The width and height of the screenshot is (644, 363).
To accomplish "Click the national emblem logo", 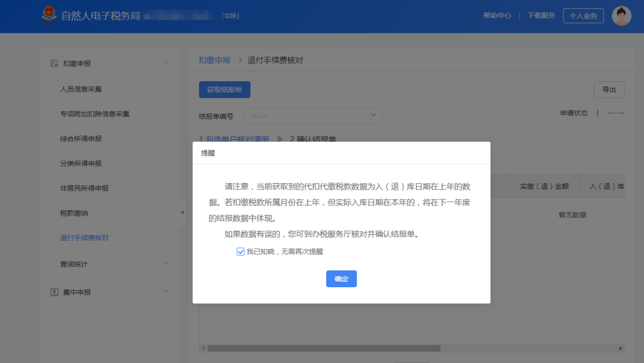I will click(48, 16).
